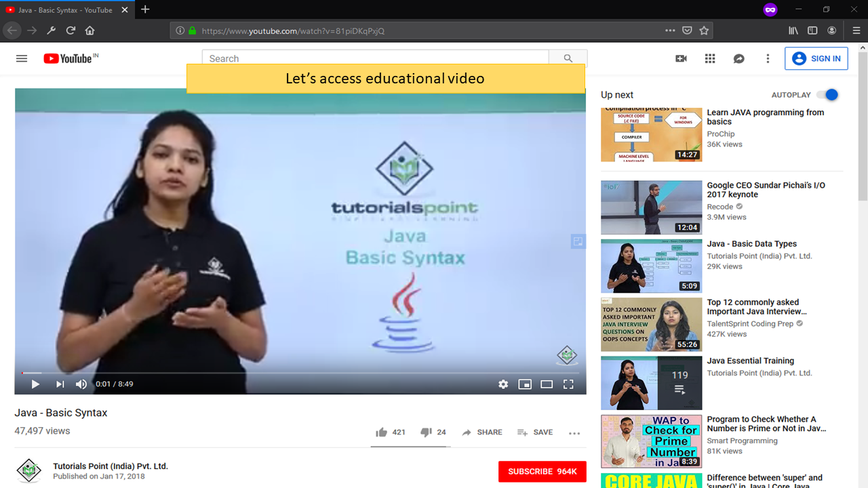Click the SAVE to playlist button

click(535, 432)
